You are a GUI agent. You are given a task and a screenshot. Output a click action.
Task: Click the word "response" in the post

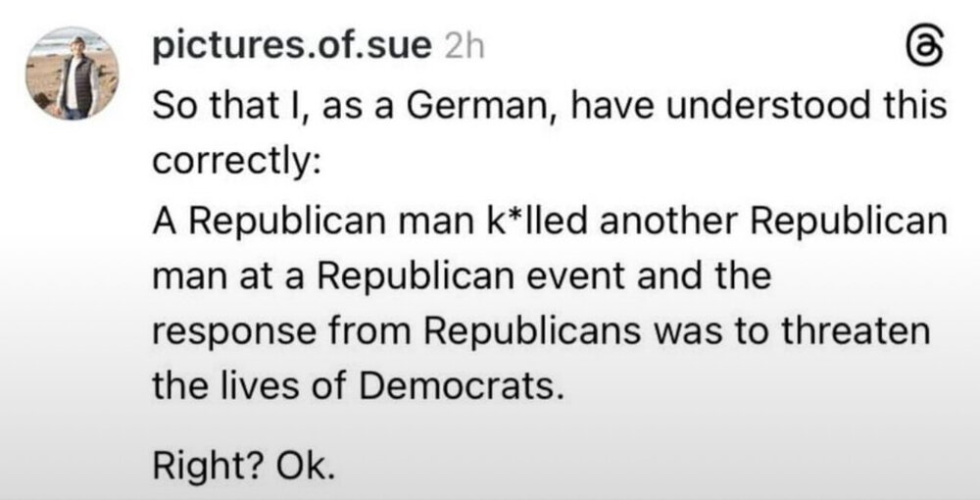[226, 331]
